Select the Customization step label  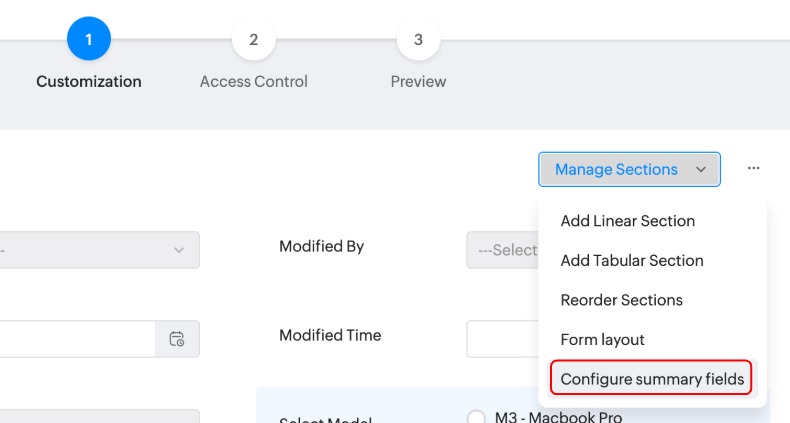pyautogui.click(x=89, y=82)
